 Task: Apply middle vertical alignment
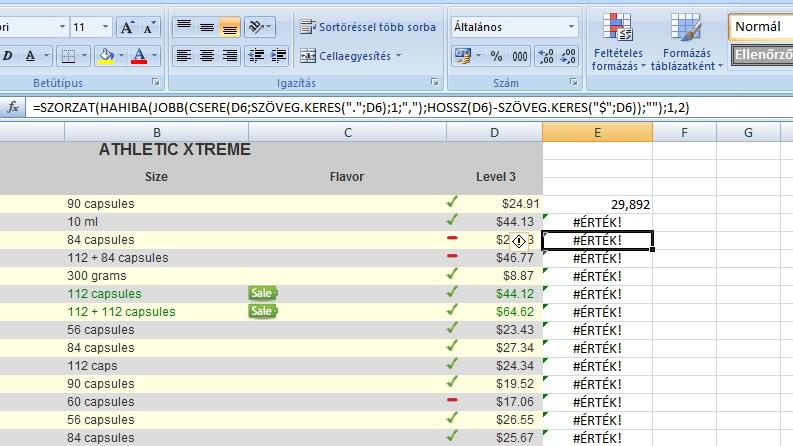(206, 27)
